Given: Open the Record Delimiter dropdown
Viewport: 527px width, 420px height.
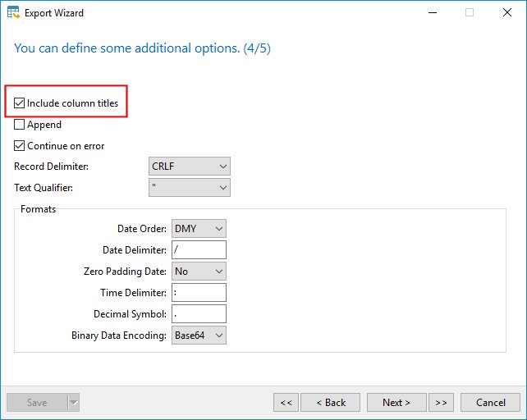Looking at the screenshot, I should tap(190, 166).
